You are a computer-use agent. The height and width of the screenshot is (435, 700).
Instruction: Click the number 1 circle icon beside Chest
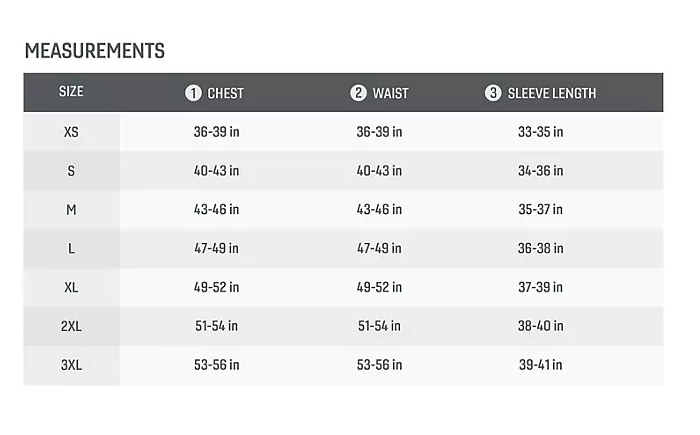194,93
